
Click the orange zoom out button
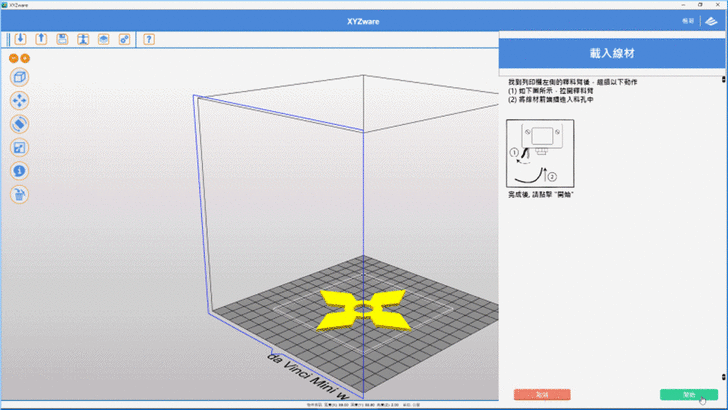click(x=13, y=58)
